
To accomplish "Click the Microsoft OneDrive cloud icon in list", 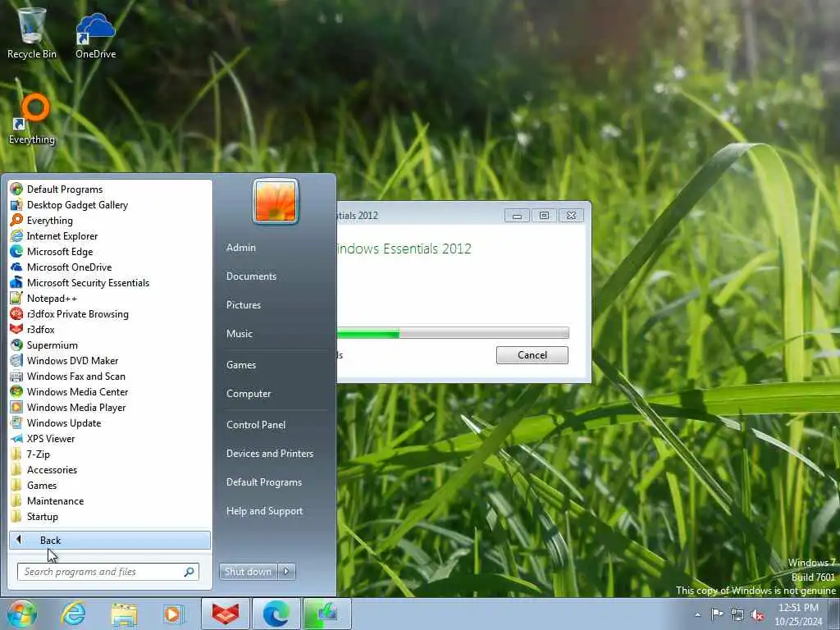I will point(16,267).
